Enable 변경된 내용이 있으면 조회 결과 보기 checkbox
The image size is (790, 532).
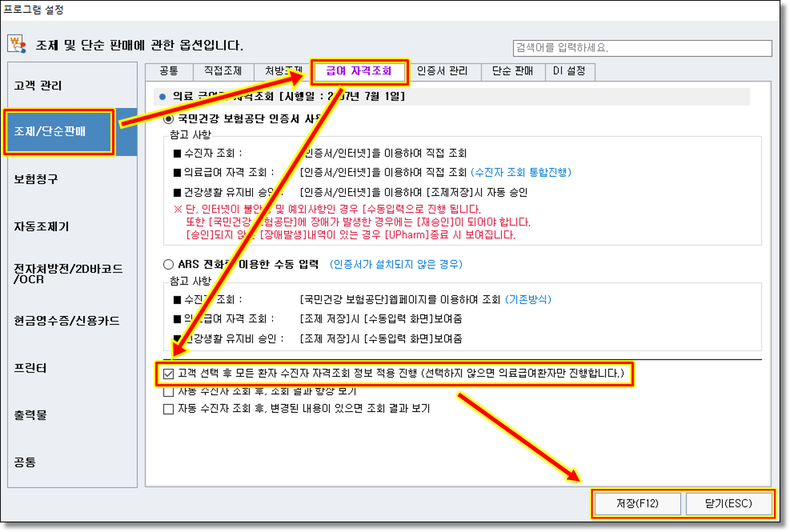coord(169,409)
